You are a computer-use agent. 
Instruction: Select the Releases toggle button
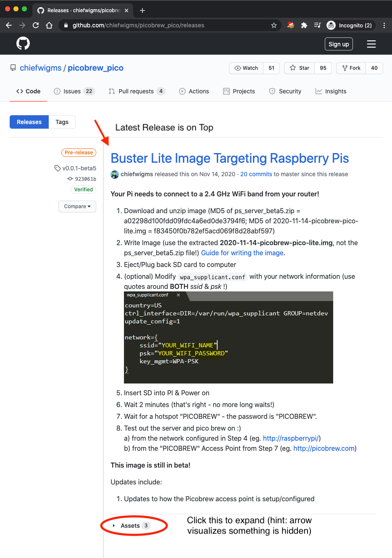(29, 122)
